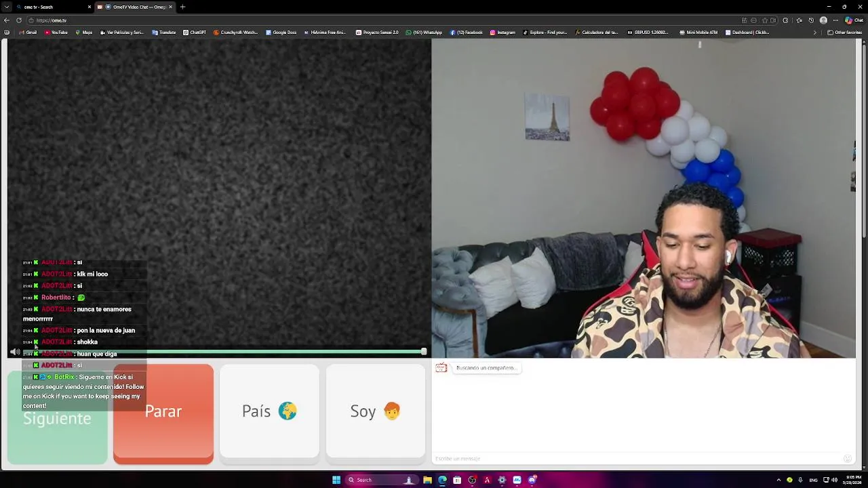Image resolution: width=868 pixels, height=488 pixels.
Task: Expand the bookmarks overflow chevron
Action: [815, 32]
